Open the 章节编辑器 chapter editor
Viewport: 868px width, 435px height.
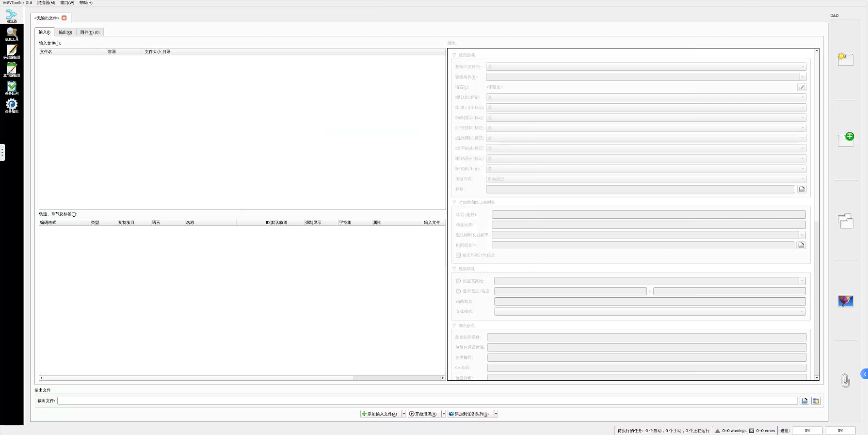[12, 70]
